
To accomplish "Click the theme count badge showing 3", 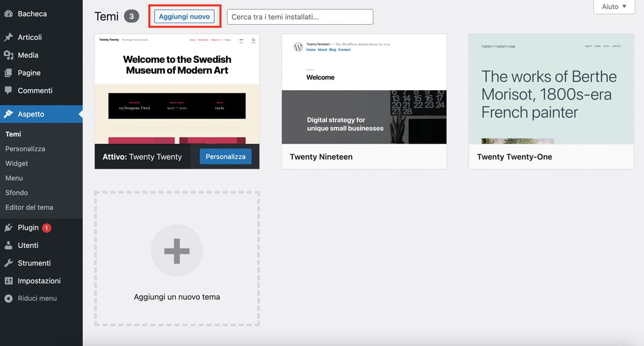I will [131, 17].
